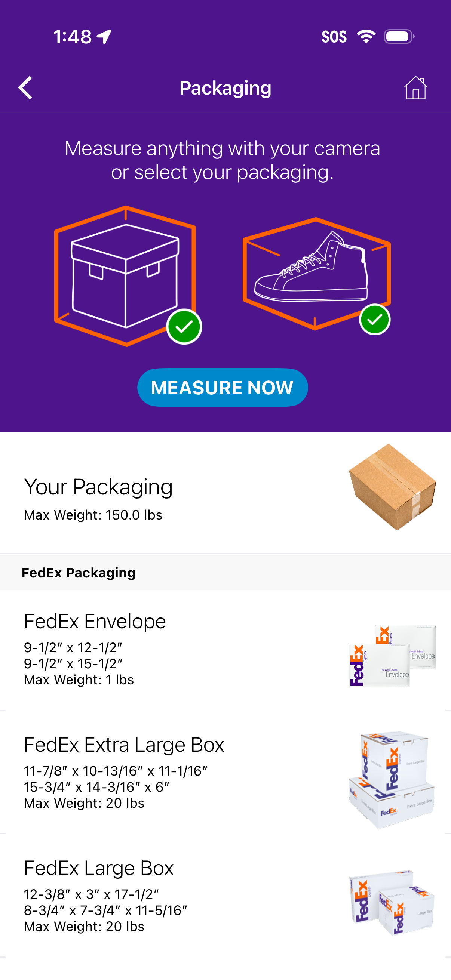The image size is (451, 980).
Task: Tap the MEASURE NOW button
Action: tap(223, 387)
